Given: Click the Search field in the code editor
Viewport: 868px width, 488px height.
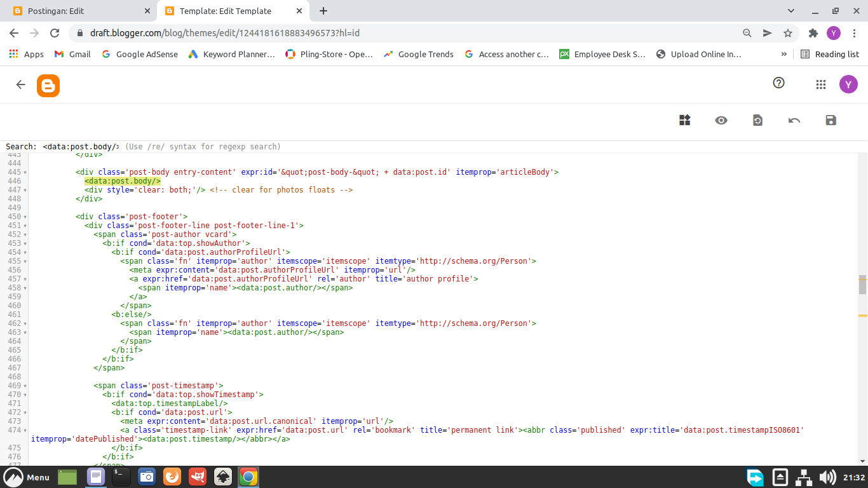Looking at the screenshot, I should coord(81,147).
